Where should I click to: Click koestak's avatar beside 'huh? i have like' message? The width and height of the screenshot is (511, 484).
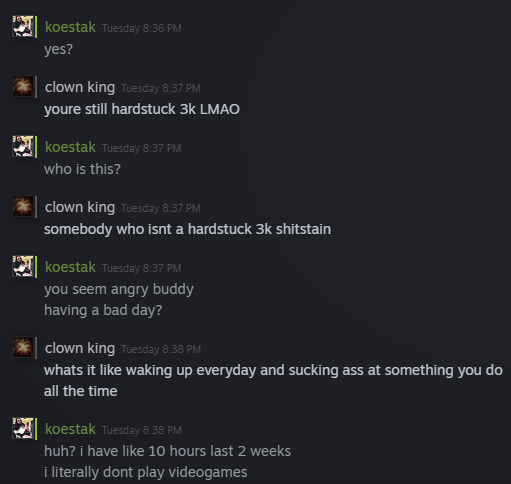tap(23, 428)
